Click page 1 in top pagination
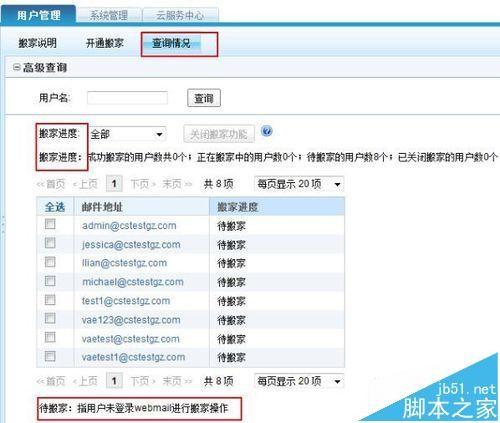 (114, 184)
